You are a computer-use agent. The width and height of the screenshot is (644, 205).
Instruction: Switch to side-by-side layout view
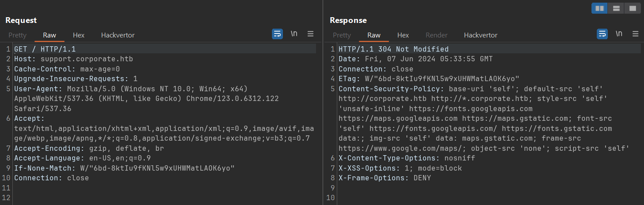(599, 8)
